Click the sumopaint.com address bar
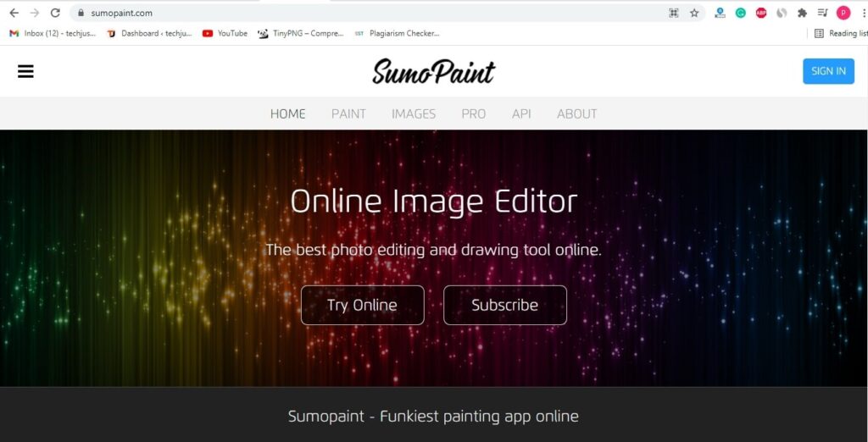 click(x=365, y=13)
